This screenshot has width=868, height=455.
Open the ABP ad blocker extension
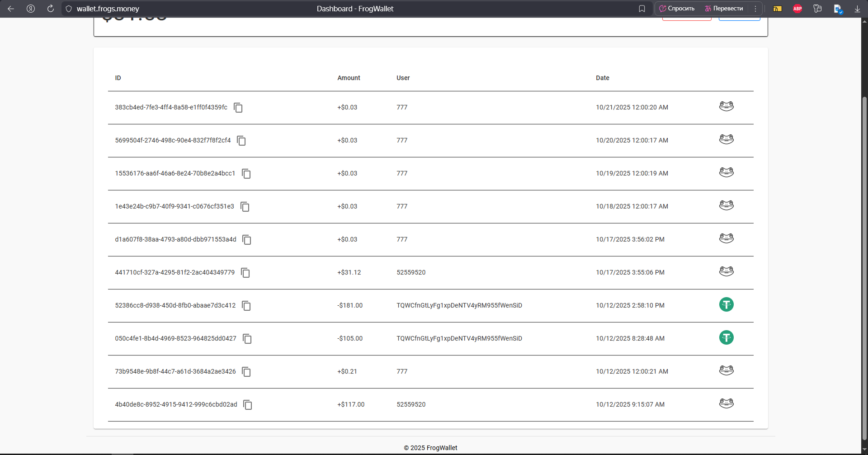coord(797,9)
